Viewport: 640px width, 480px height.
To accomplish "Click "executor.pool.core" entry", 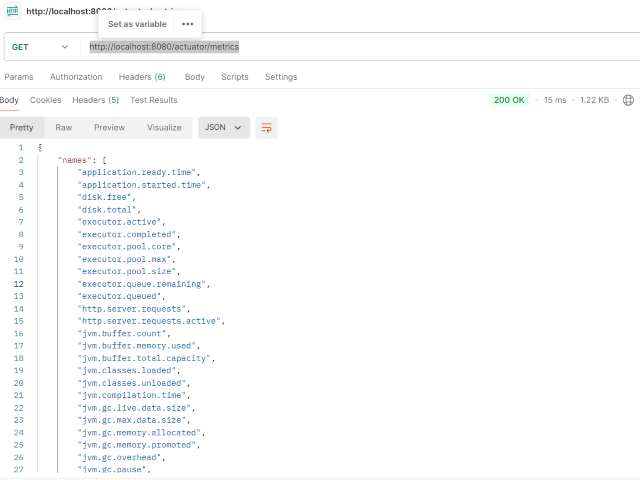I will (x=127, y=247).
